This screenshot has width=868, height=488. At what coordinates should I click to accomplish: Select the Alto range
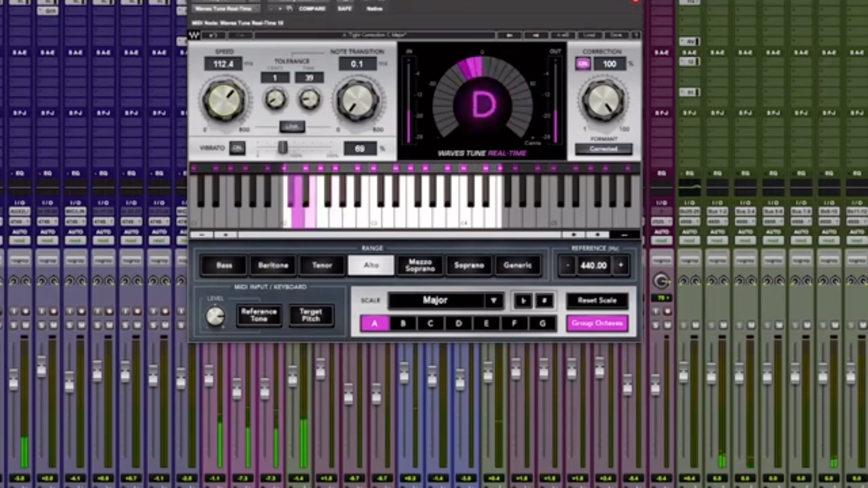371,266
